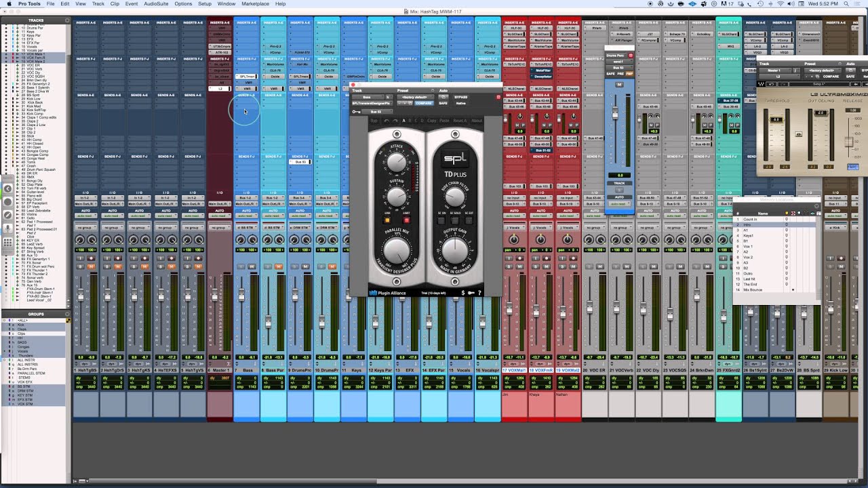Open the Marketplace menu

coord(255,4)
